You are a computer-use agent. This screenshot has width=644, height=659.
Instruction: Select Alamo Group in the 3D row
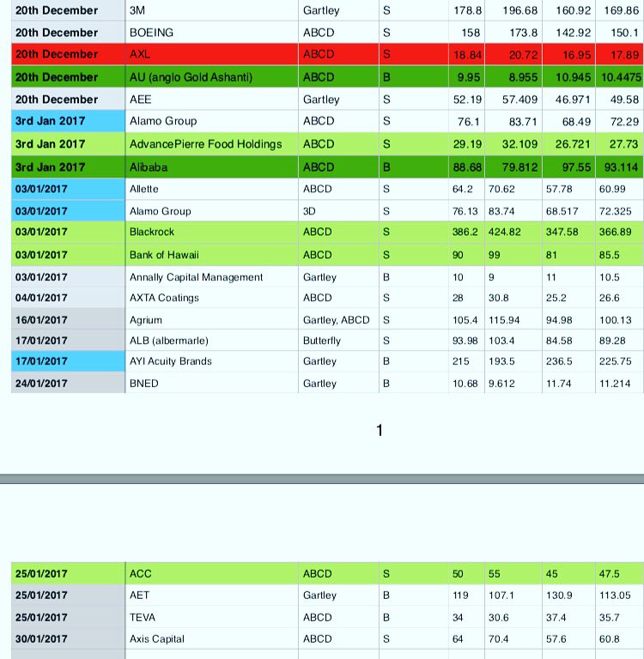tap(211, 211)
